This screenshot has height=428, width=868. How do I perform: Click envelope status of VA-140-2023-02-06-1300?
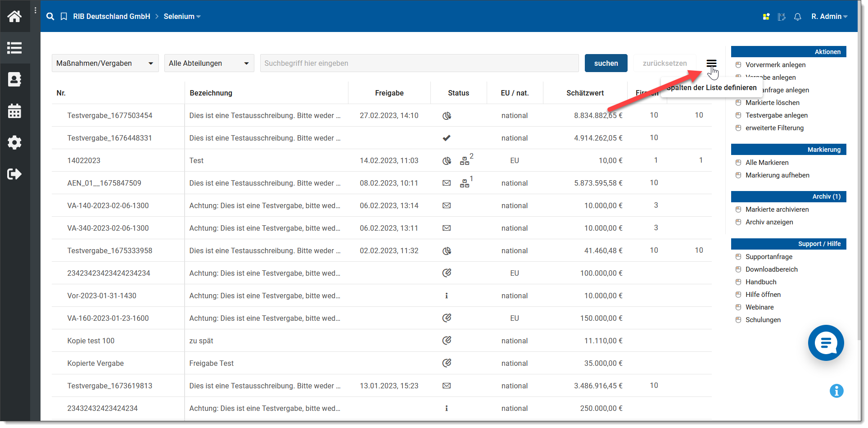click(x=447, y=205)
